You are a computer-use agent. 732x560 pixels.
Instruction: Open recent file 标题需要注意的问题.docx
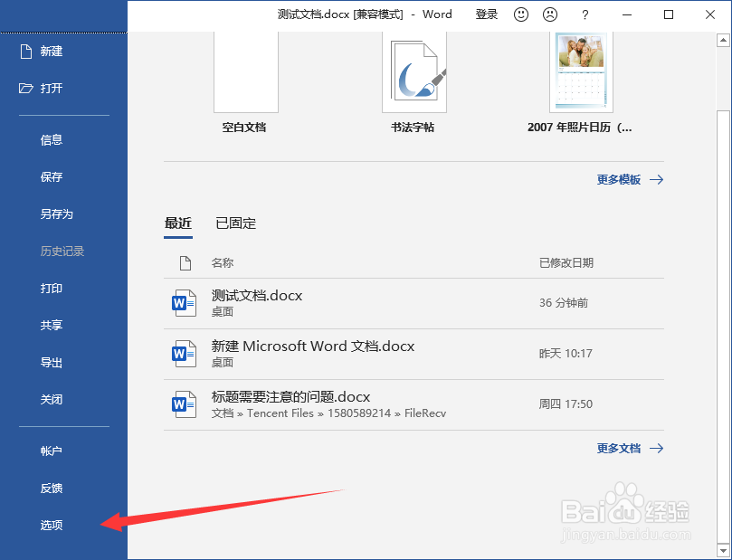pos(414,404)
